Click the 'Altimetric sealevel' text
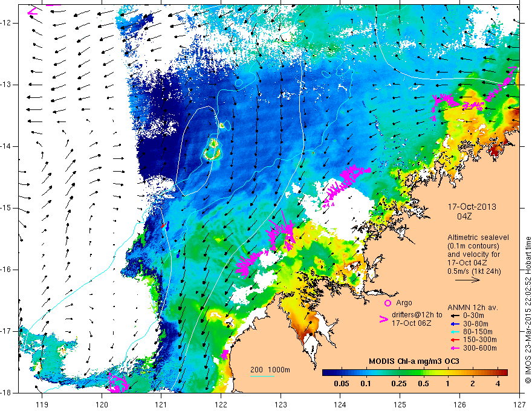This screenshot has height=411, width=532. tap(478, 238)
